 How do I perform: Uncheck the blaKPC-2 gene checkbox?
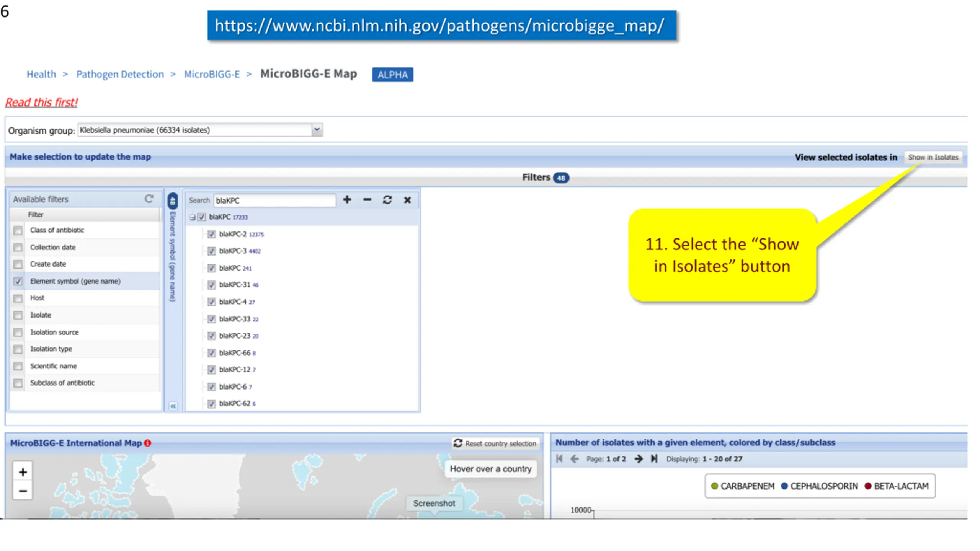[x=211, y=234]
